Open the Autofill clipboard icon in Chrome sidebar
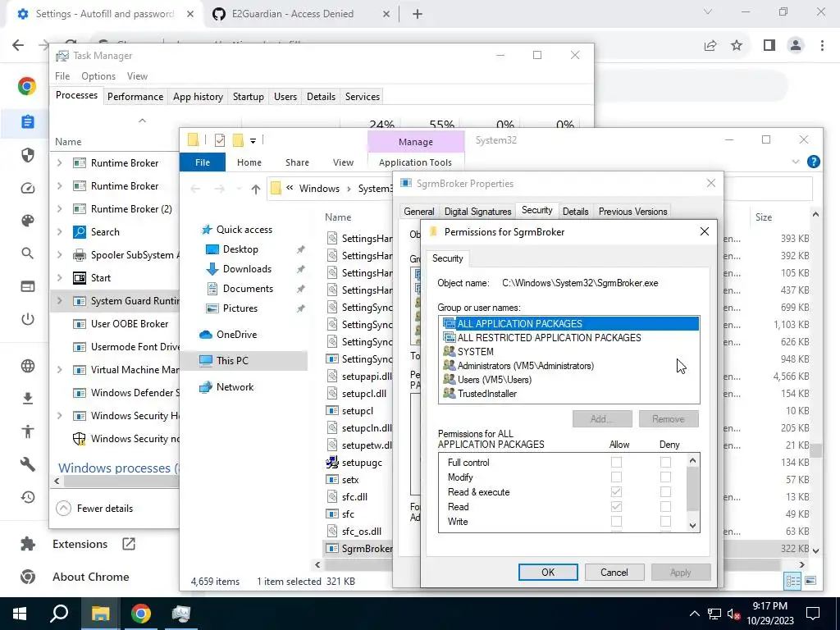Image resolution: width=840 pixels, height=630 pixels. pyautogui.click(x=27, y=121)
